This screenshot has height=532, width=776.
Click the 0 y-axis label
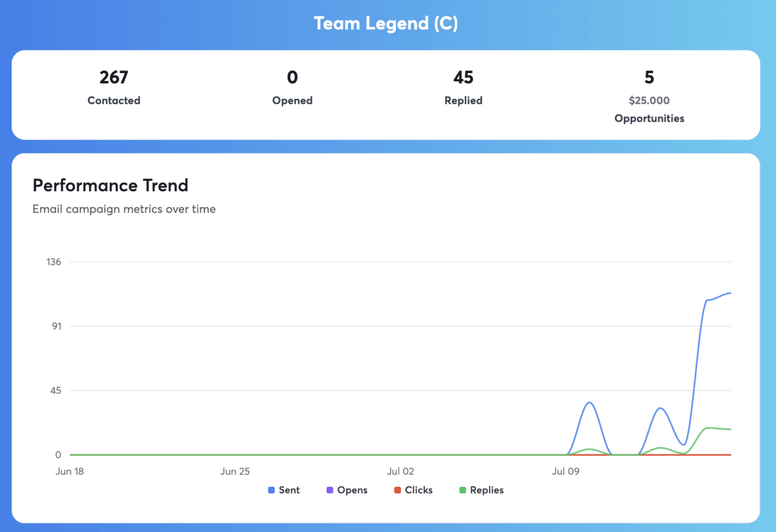58,455
